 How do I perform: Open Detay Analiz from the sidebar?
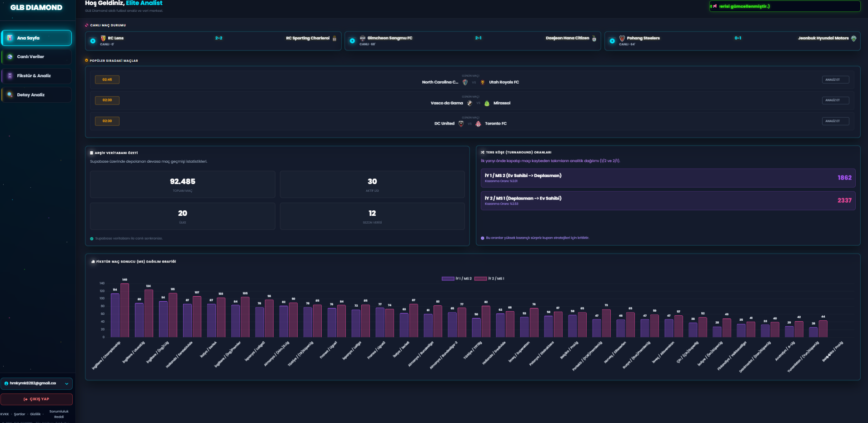pyautogui.click(x=36, y=95)
